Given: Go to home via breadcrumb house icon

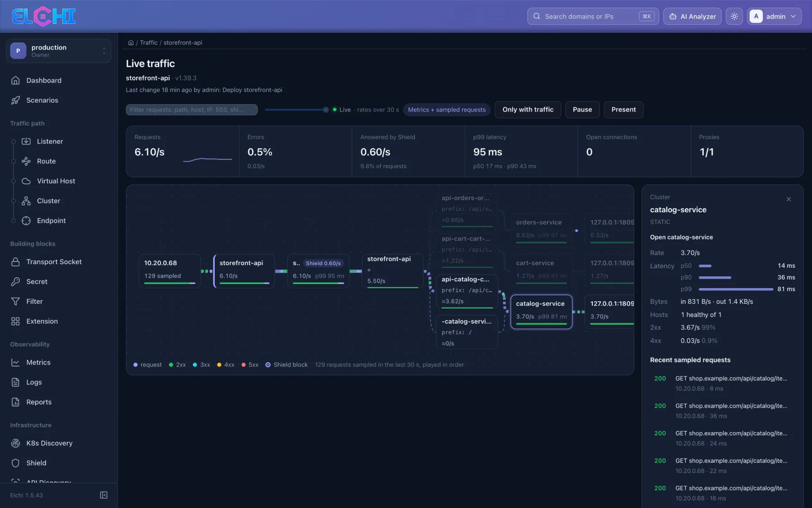Looking at the screenshot, I should (131, 42).
